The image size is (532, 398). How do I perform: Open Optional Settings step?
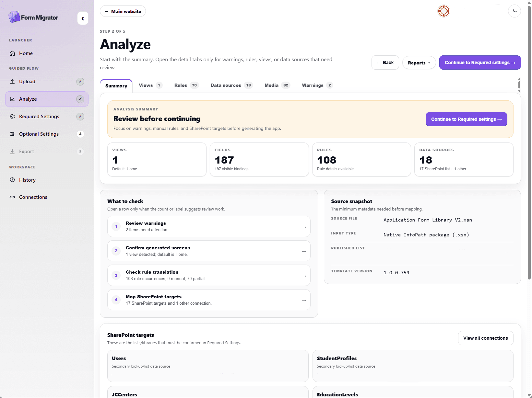point(47,134)
